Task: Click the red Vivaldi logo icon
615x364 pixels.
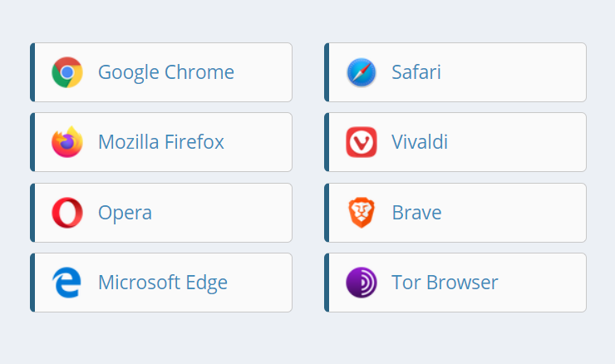Action: pos(362,142)
